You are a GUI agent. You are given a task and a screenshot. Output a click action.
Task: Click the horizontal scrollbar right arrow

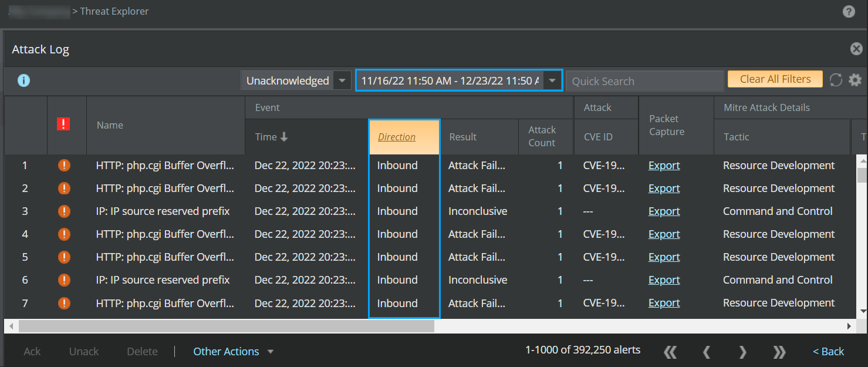tap(849, 326)
